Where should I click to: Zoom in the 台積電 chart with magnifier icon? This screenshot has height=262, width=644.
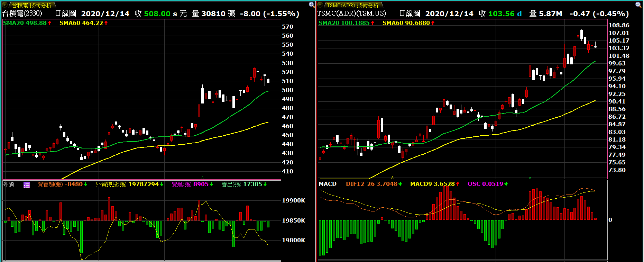pyautogui.click(x=312, y=4)
